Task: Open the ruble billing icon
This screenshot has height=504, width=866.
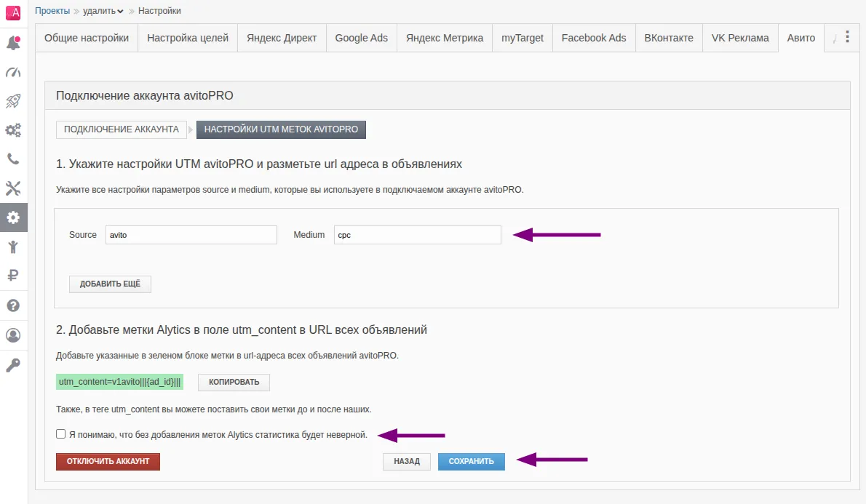Action: click(x=13, y=275)
